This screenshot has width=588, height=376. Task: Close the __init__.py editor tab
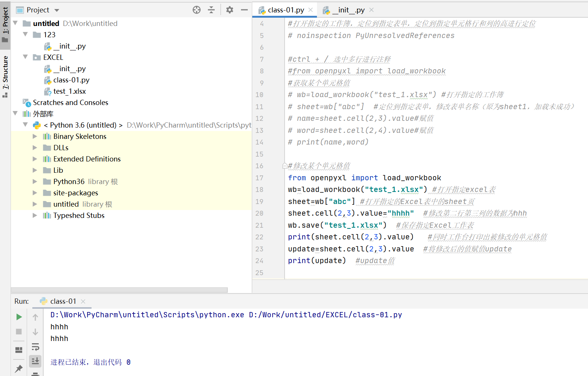pyautogui.click(x=371, y=10)
